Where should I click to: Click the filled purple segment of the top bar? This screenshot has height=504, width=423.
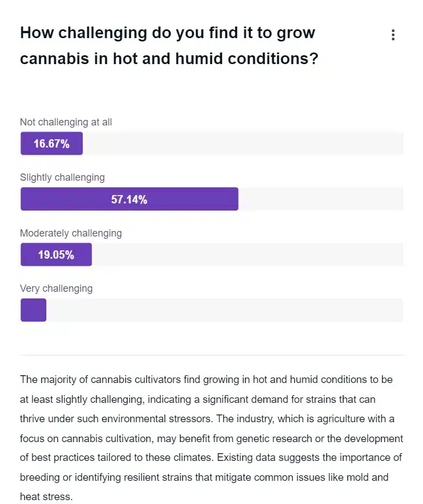coord(51,143)
